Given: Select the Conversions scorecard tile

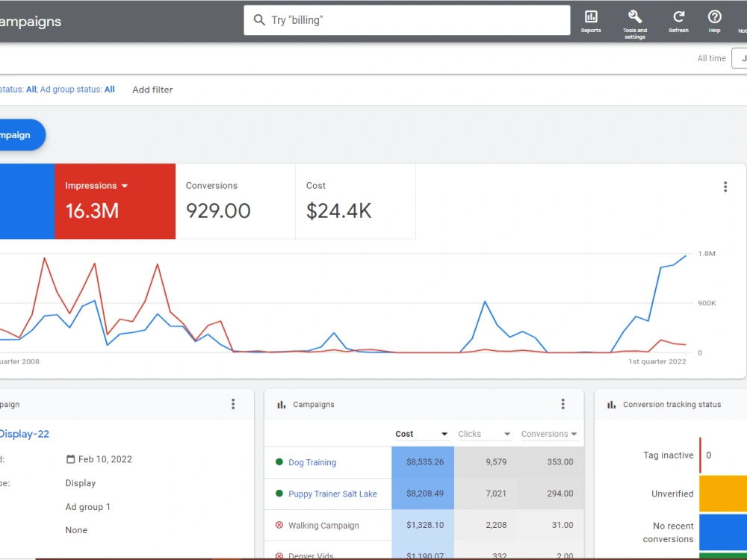Looking at the screenshot, I should click(235, 202).
